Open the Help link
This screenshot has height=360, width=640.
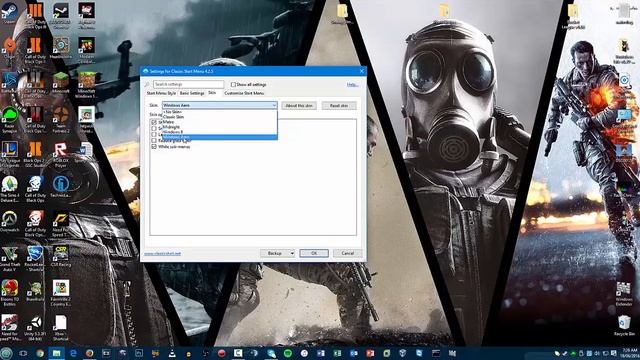(x=352, y=84)
